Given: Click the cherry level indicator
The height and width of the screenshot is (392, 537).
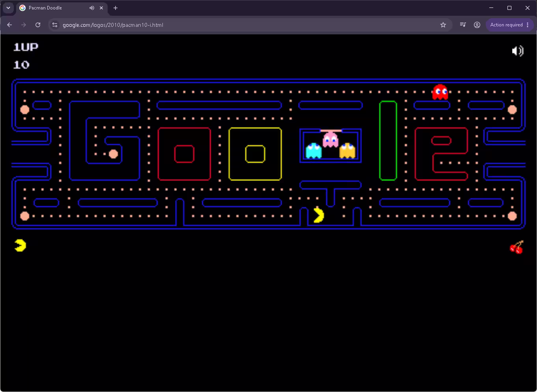Looking at the screenshot, I should click(x=516, y=247).
